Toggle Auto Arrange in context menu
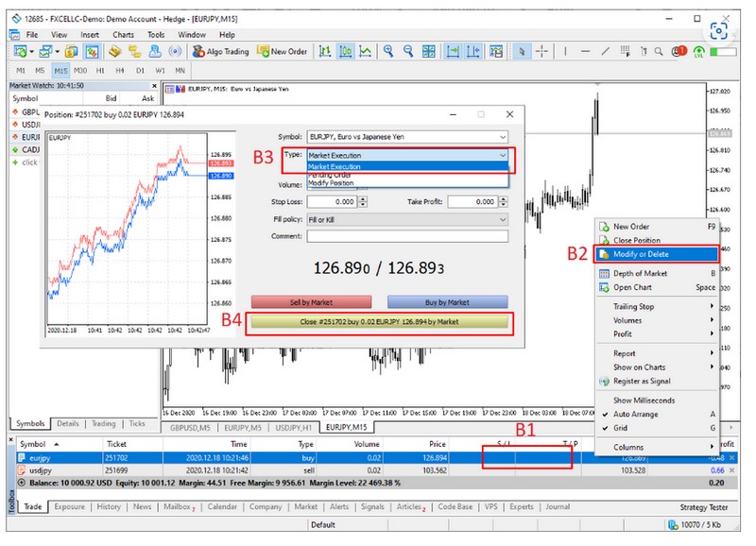Image resolution: width=756 pixels, height=546 pixels. [658, 414]
